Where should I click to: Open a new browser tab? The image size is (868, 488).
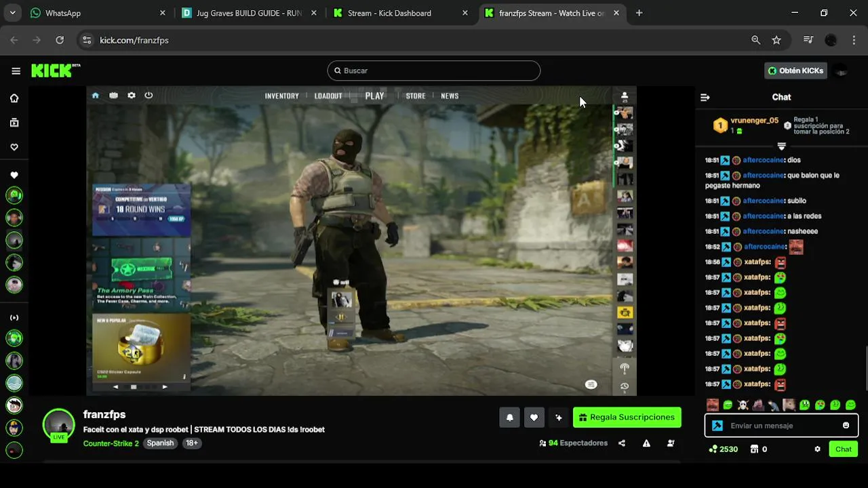tap(639, 13)
